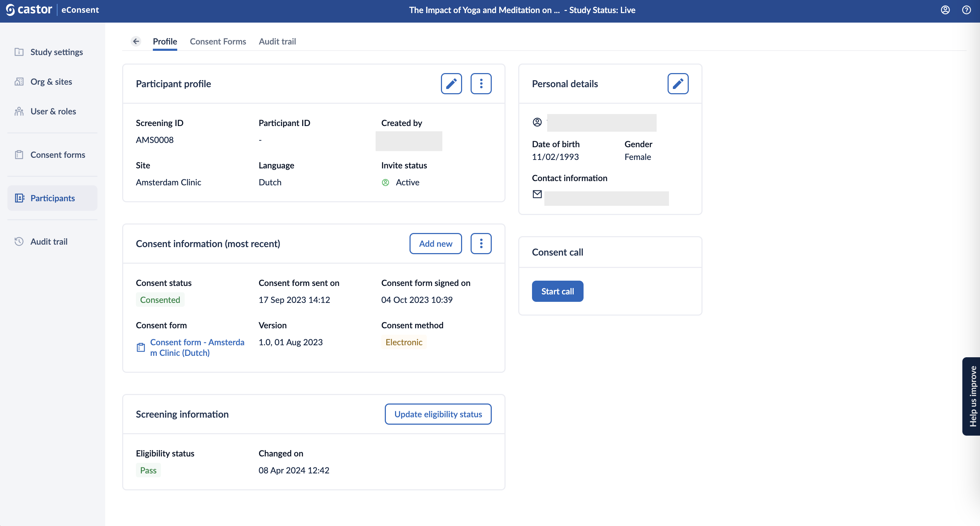The image size is (980, 526).
Task: Click the Electronic consent method badge
Action: tap(404, 342)
